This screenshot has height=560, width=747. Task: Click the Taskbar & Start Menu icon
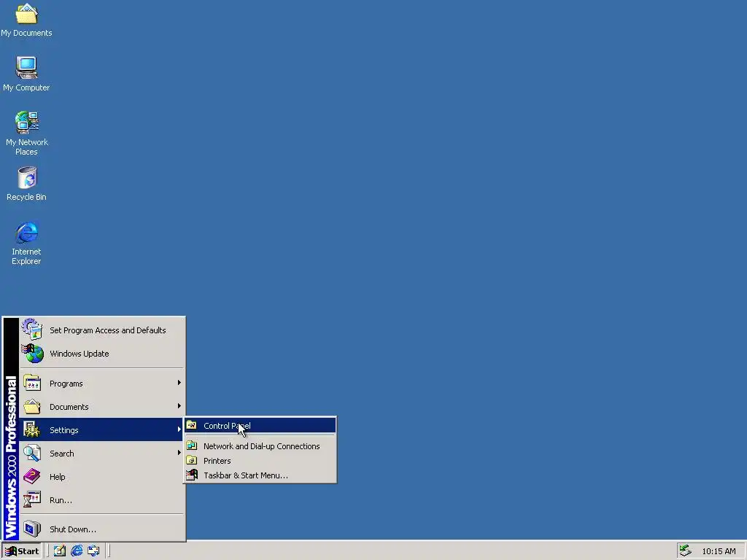coord(192,475)
